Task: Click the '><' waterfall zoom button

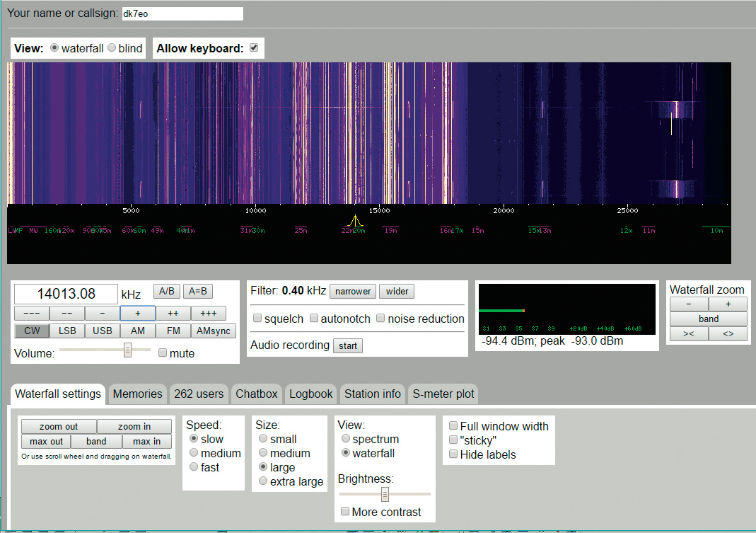Action: [x=689, y=334]
